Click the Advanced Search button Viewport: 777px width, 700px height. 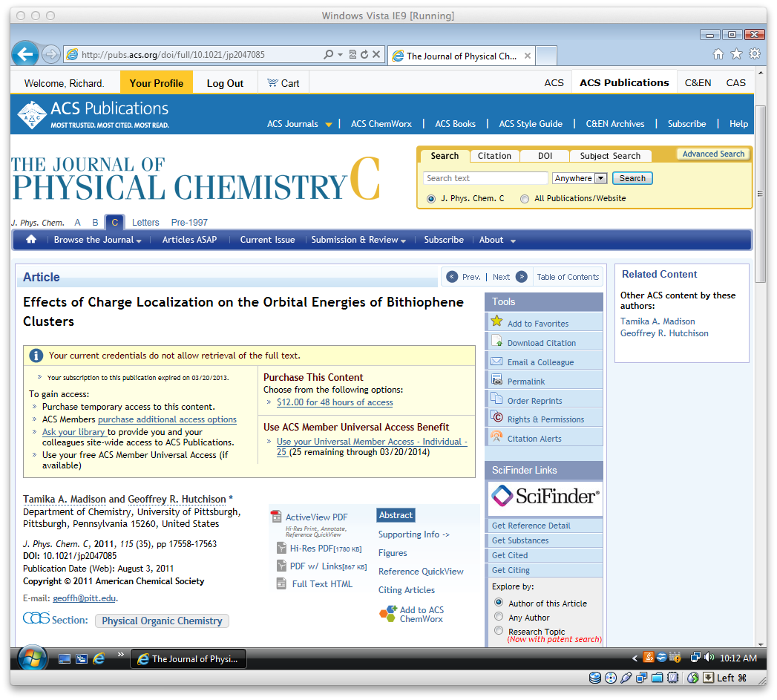coord(714,154)
